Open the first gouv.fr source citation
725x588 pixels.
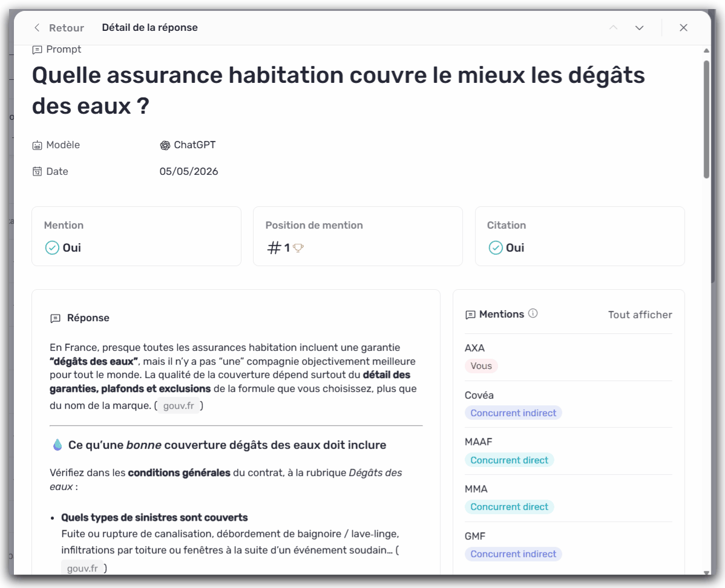179,405
